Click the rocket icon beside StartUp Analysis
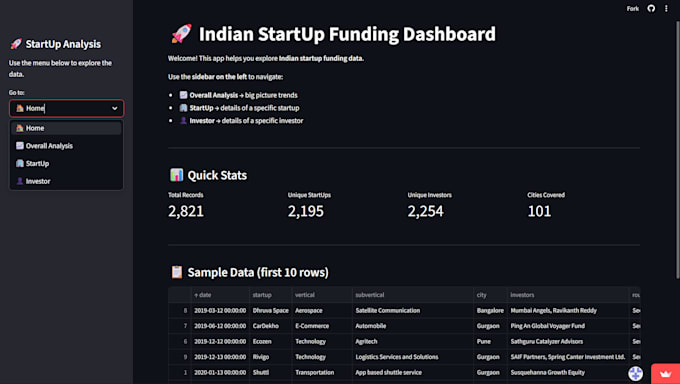The height and width of the screenshot is (384, 680). [16, 44]
